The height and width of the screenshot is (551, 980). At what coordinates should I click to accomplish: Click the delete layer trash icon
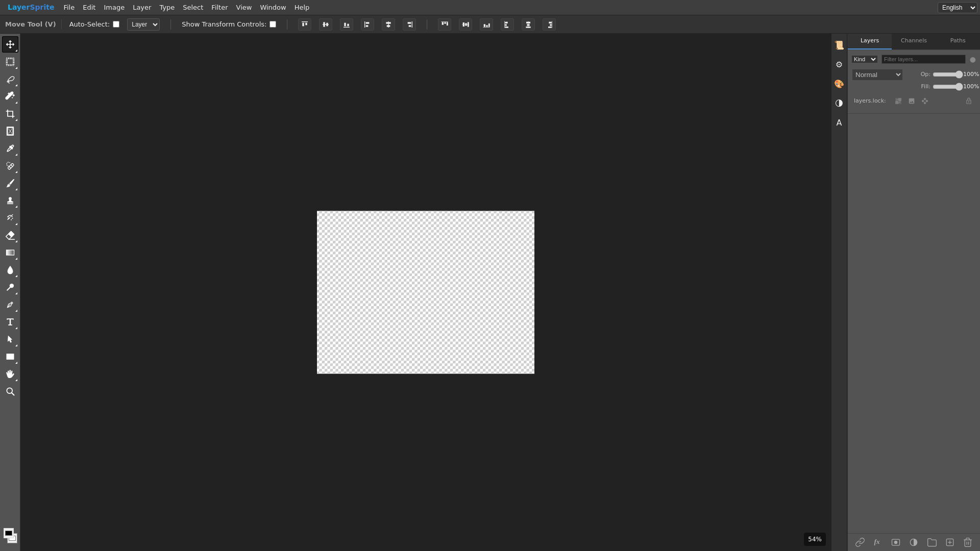click(x=967, y=542)
